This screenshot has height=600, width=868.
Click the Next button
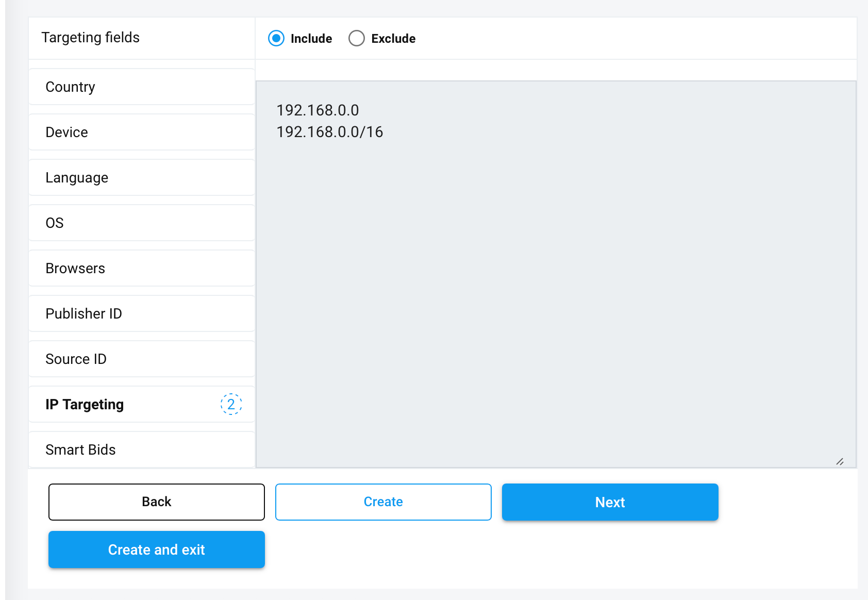(610, 502)
